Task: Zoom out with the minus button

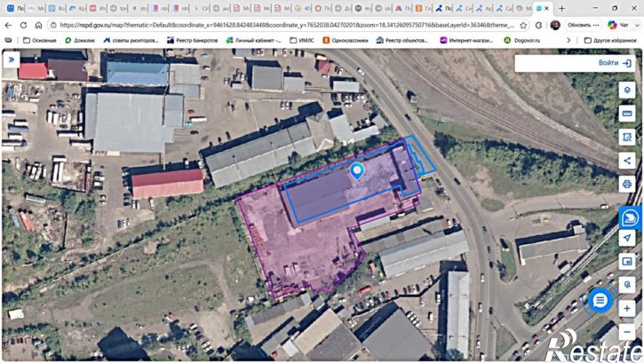Action: (x=627, y=331)
